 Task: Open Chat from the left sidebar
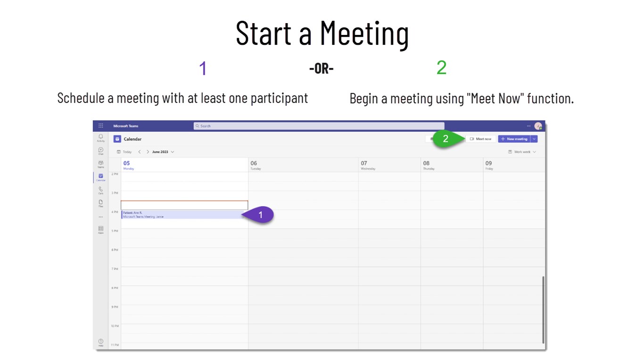(x=100, y=150)
